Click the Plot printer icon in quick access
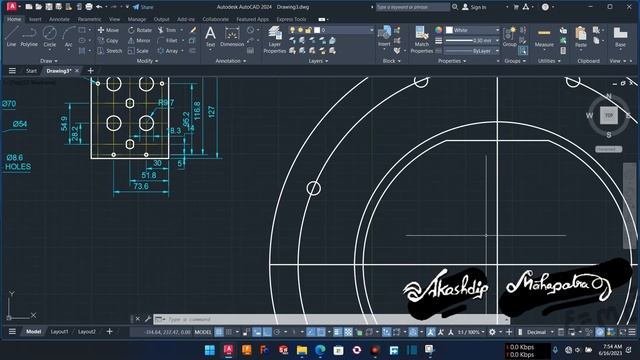Viewport: 640px width, 360px height. click(89, 7)
